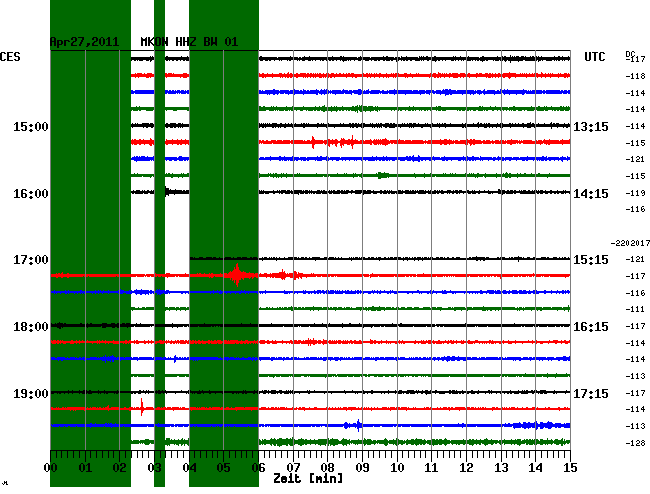Screen dimensions: 650x494
Task: Select minute tick label 02
Action: click(x=119, y=468)
